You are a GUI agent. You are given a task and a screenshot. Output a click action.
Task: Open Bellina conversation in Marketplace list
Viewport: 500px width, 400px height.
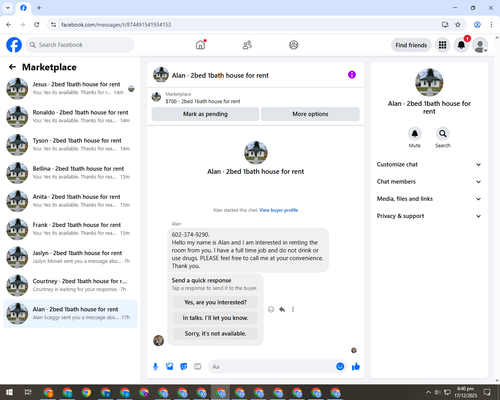pyautogui.click(x=70, y=173)
